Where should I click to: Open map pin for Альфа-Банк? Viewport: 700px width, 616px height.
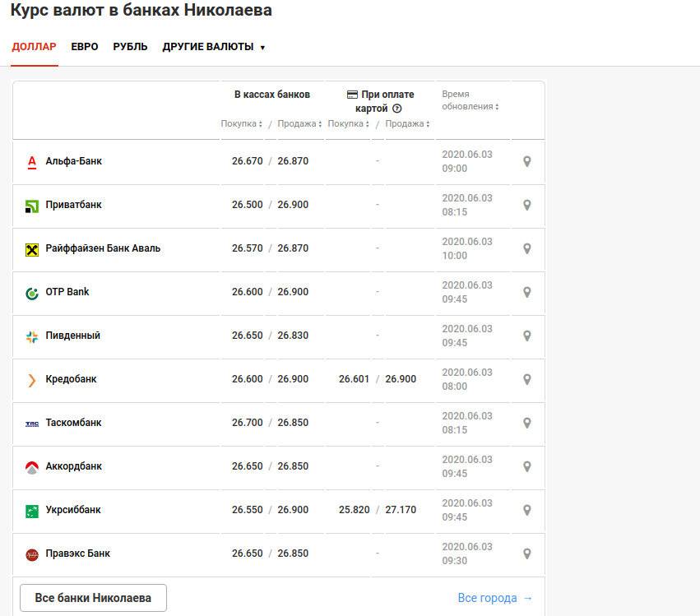[x=526, y=161]
